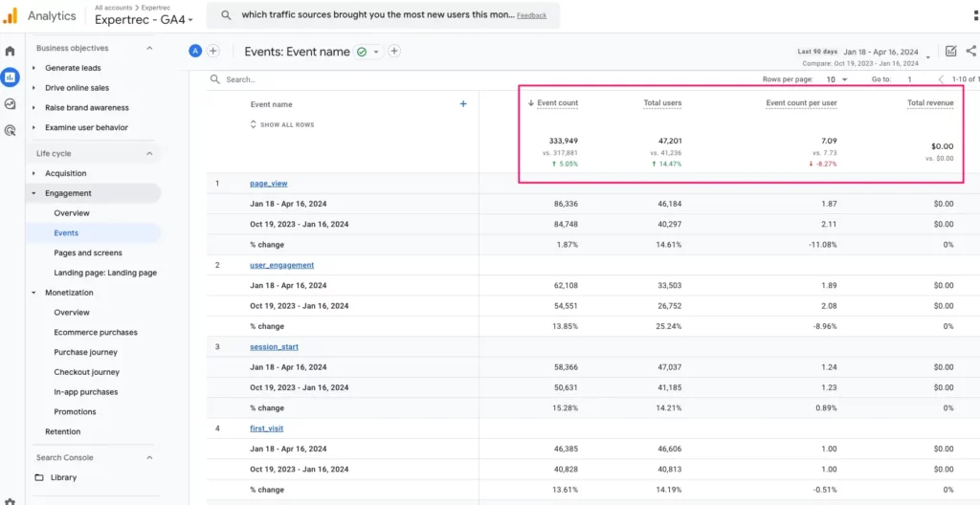The height and width of the screenshot is (505, 980).
Task: Open the date range dropdown
Action: [x=928, y=57]
